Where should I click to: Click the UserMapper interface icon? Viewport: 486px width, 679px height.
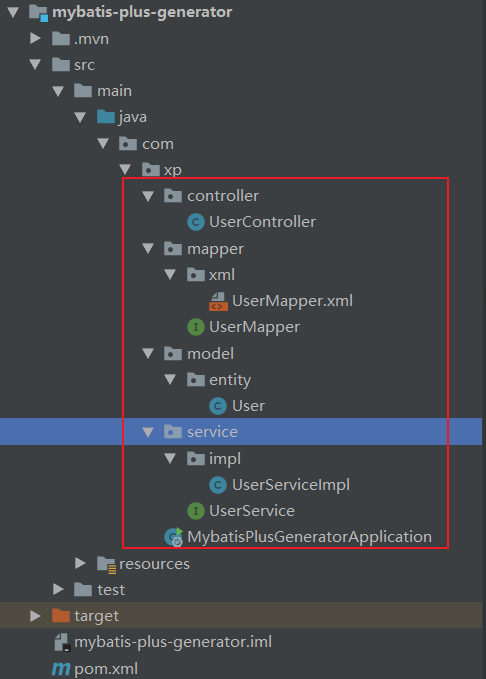click(x=196, y=327)
